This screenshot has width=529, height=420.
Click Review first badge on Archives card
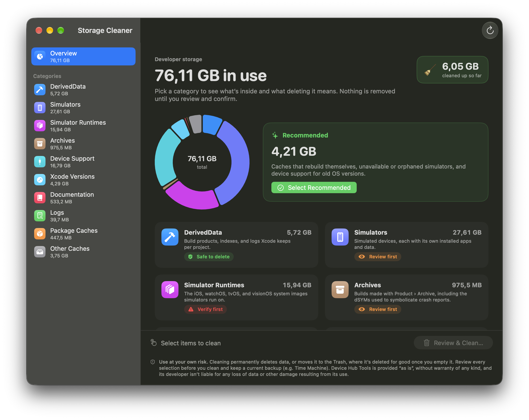tap(378, 309)
